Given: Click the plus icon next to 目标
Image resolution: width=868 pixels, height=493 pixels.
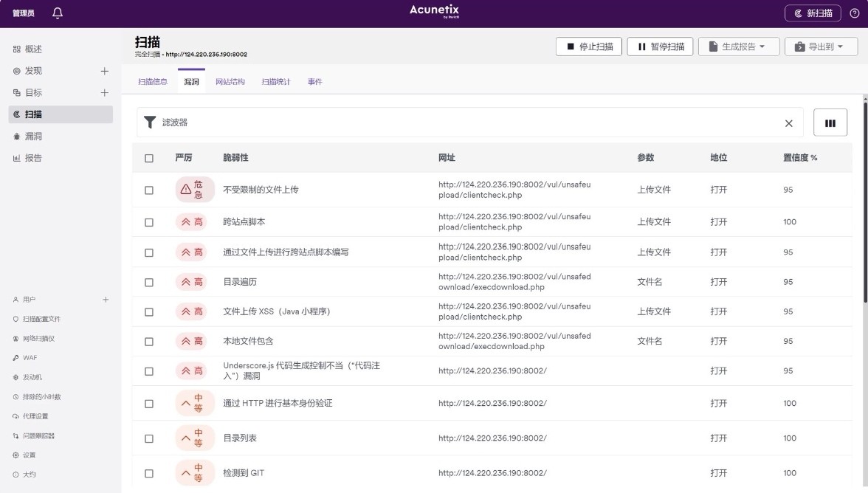Looking at the screenshot, I should click(x=104, y=93).
